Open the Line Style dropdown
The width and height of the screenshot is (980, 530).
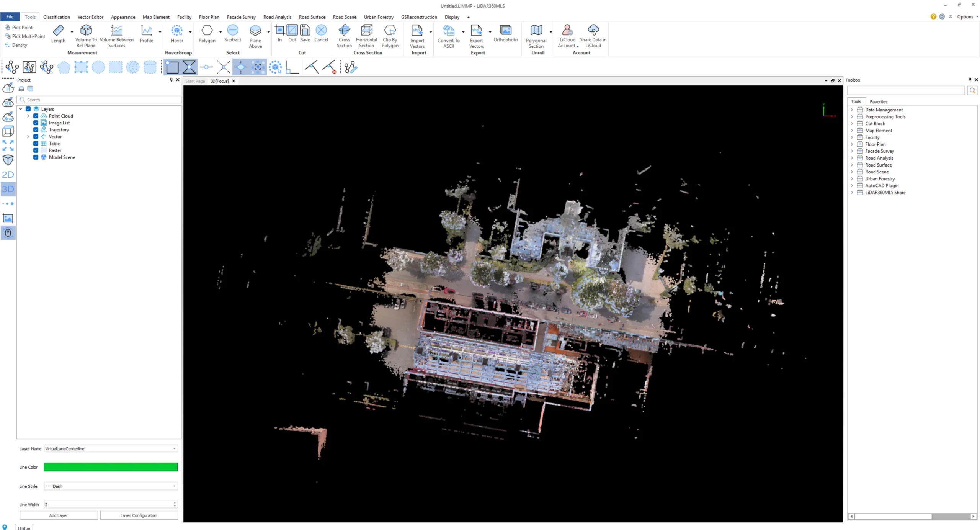(x=111, y=486)
